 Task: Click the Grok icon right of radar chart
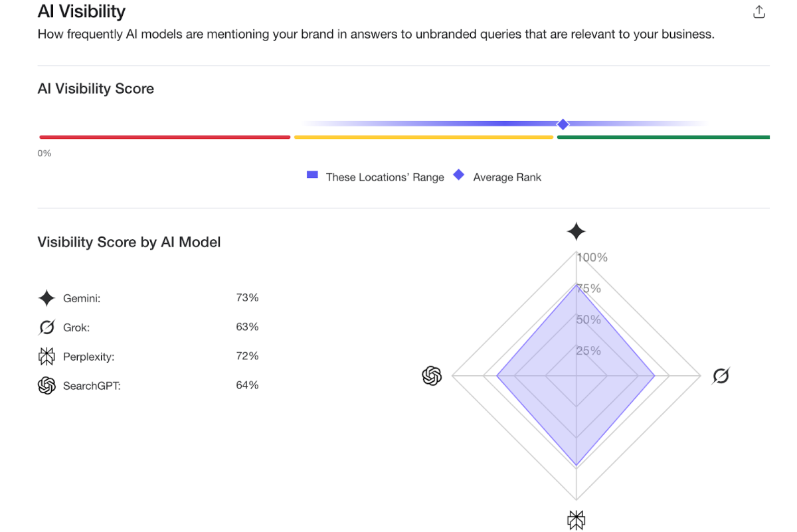[x=721, y=377]
